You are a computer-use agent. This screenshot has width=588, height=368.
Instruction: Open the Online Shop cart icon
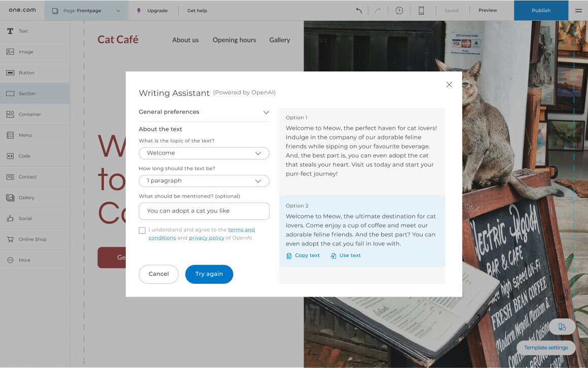click(10, 239)
